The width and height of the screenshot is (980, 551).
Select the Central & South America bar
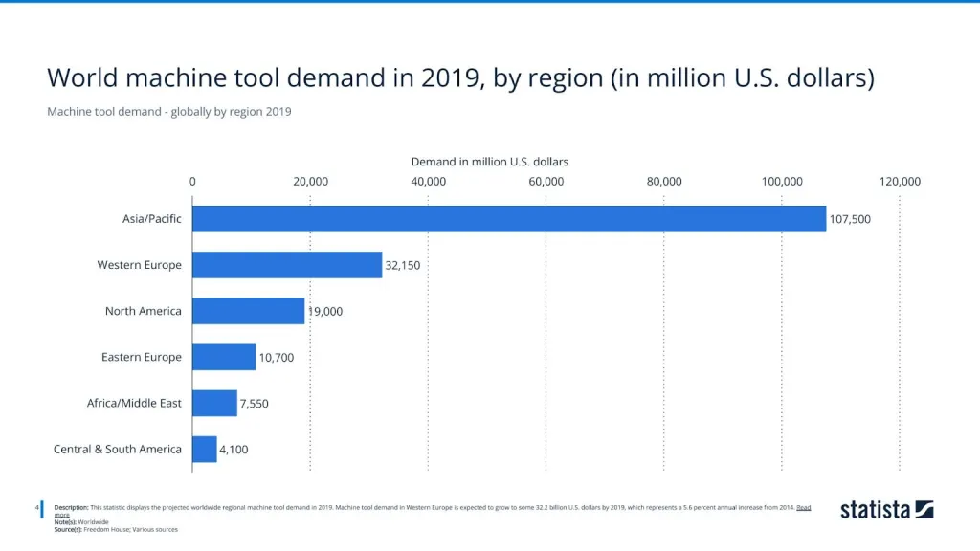(205, 449)
